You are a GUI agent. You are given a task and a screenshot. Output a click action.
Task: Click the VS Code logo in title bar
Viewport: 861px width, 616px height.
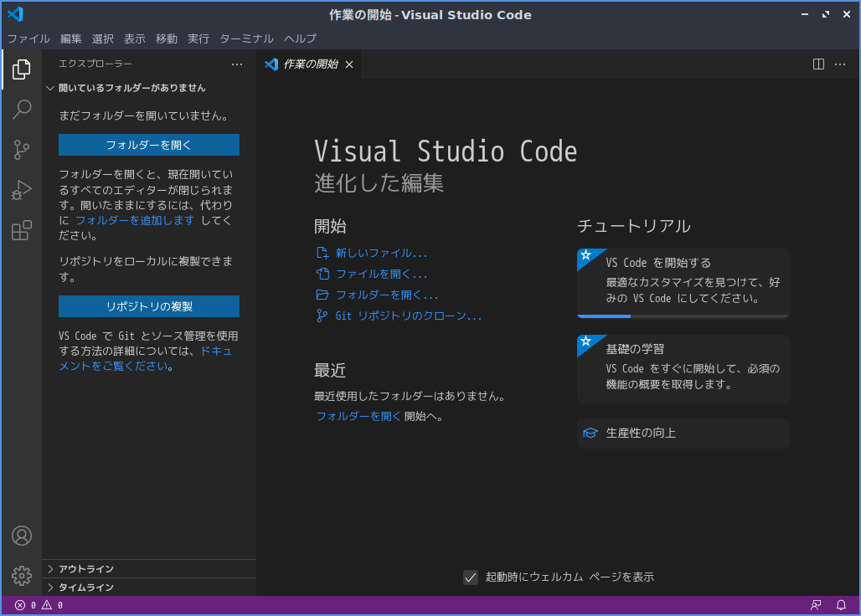[15, 14]
